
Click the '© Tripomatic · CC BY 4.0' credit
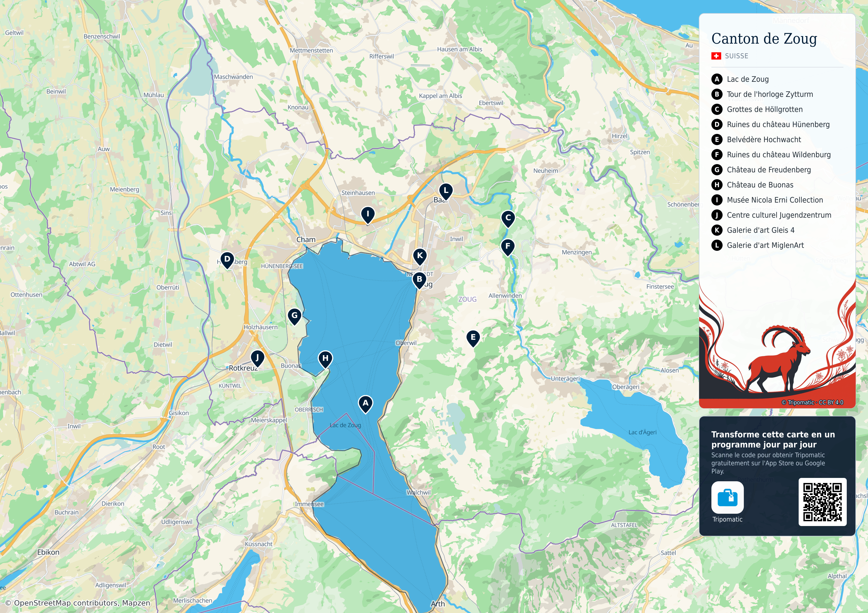click(812, 402)
